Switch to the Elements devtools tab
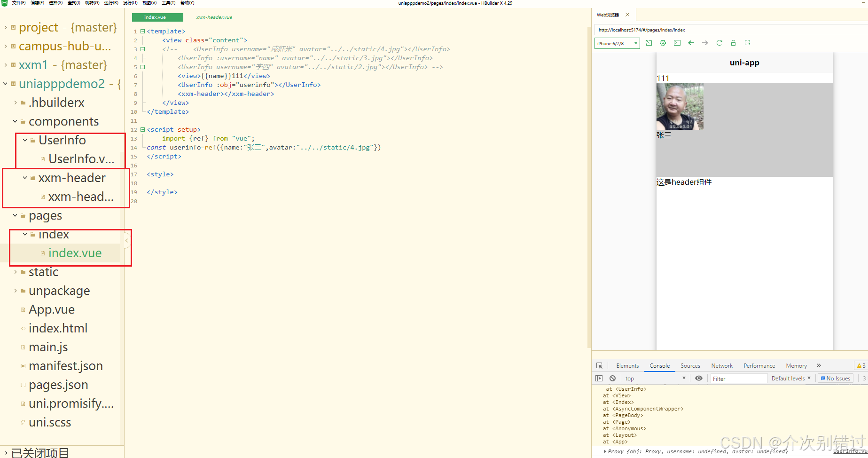The image size is (868, 458). (627, 366)
